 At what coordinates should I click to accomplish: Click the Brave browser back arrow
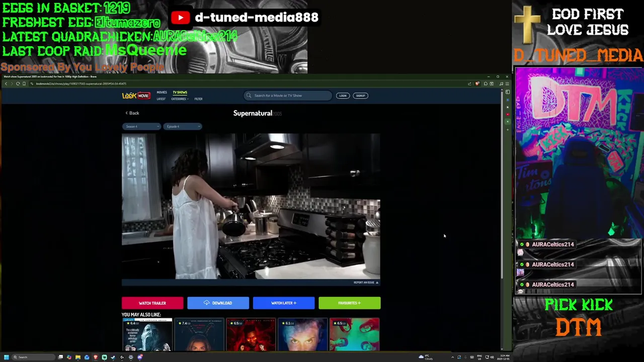pyautogui.click(x=6, y=83)
